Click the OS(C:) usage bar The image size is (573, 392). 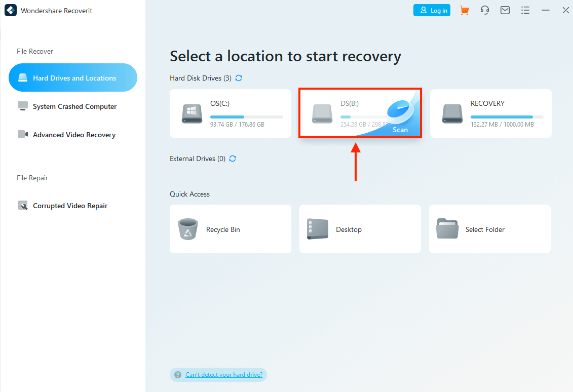click(247, 117)
